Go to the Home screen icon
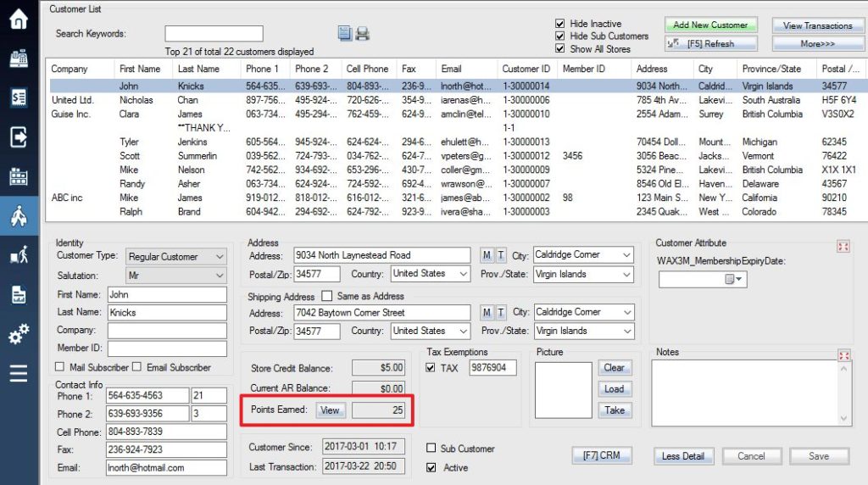This screenshot has width=868, height=485. pos(19,19)
